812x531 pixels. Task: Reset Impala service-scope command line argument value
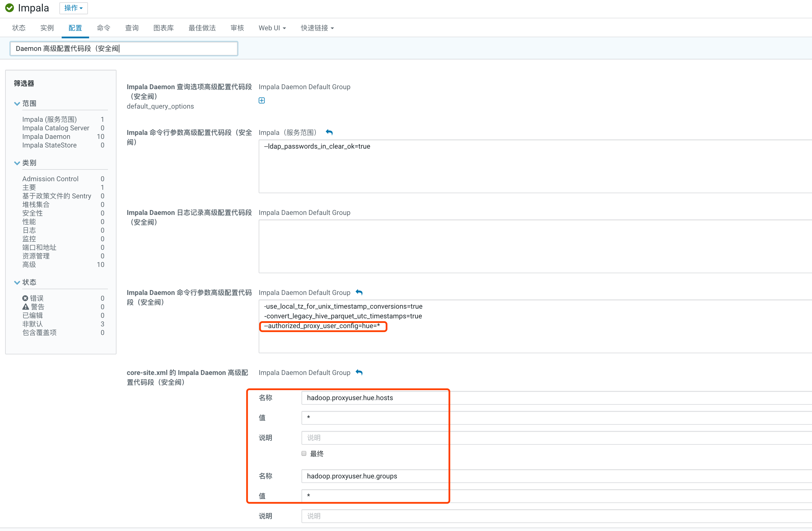329,132
